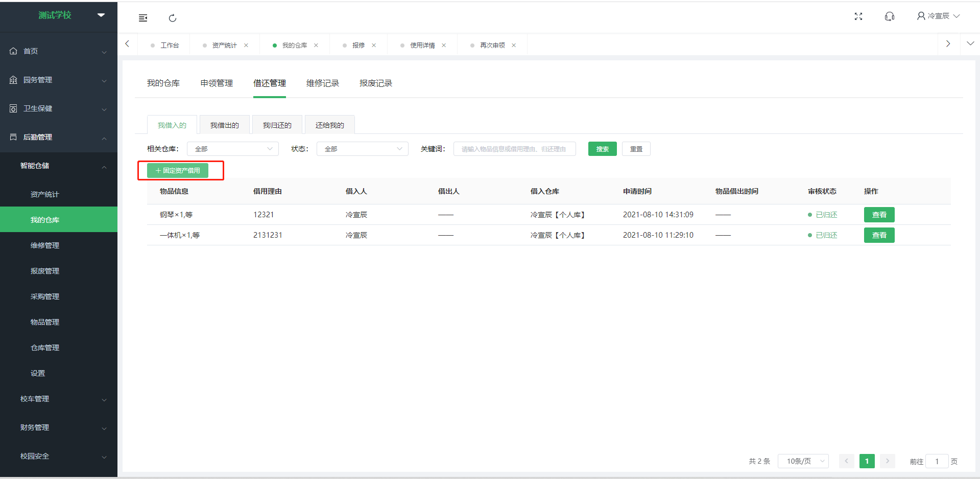Focus the 前往 page number input
Screen dimensions: 980x479
coord(937,461)
